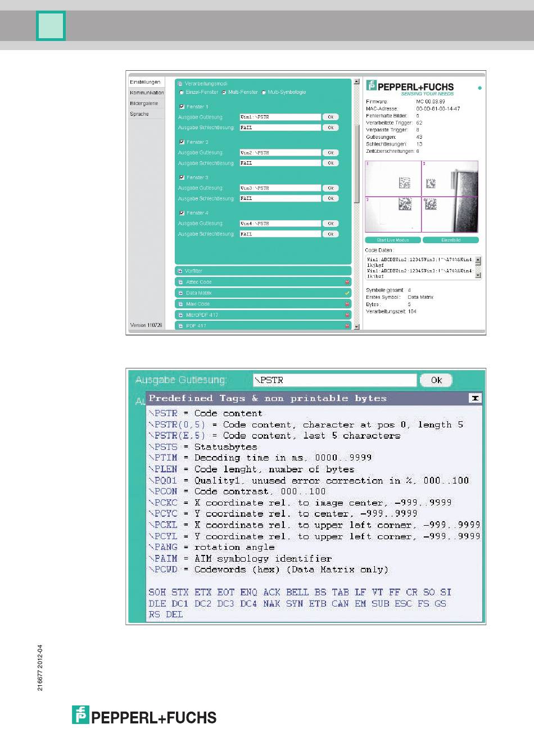Toggle the Fenster 3 checkbox
This screenshot has height=756, width=534.
pos(182,177)
